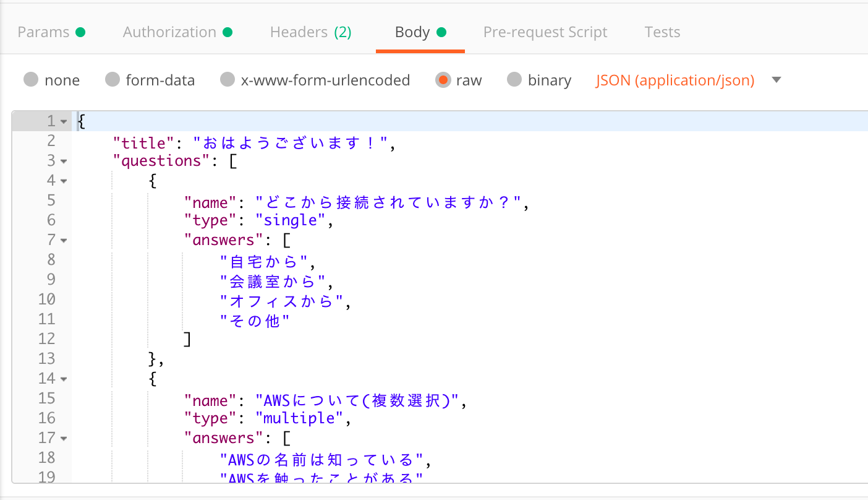Fold the object starting at line 4

click(x=64, y=181)
